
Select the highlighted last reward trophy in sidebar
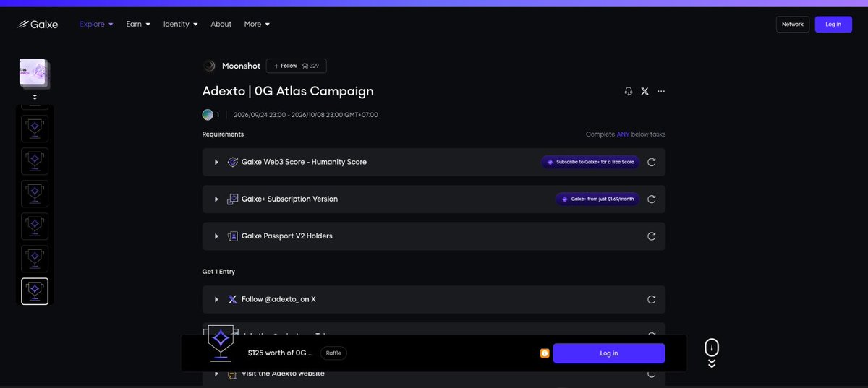click(35, 291)
